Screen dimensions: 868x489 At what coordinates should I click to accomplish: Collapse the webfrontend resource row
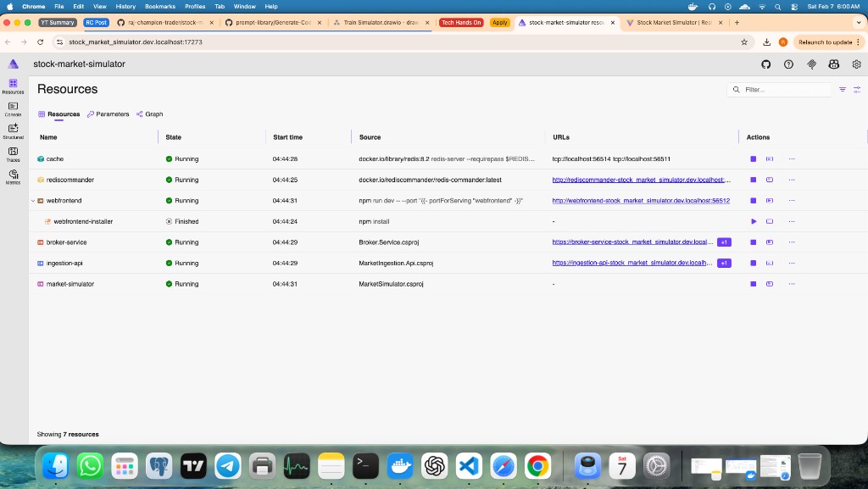point(33,200)
